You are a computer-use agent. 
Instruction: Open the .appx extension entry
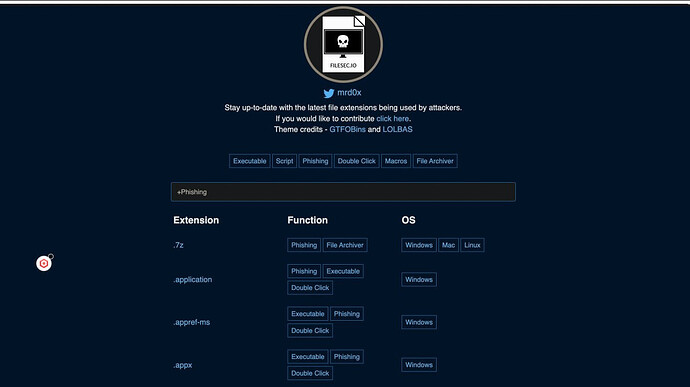[183, 365]
